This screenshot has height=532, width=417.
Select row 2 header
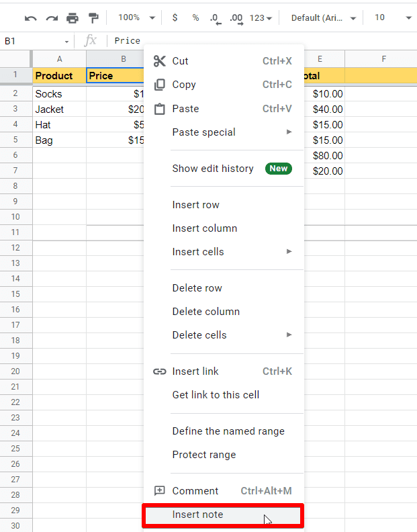tap(15, 93)
